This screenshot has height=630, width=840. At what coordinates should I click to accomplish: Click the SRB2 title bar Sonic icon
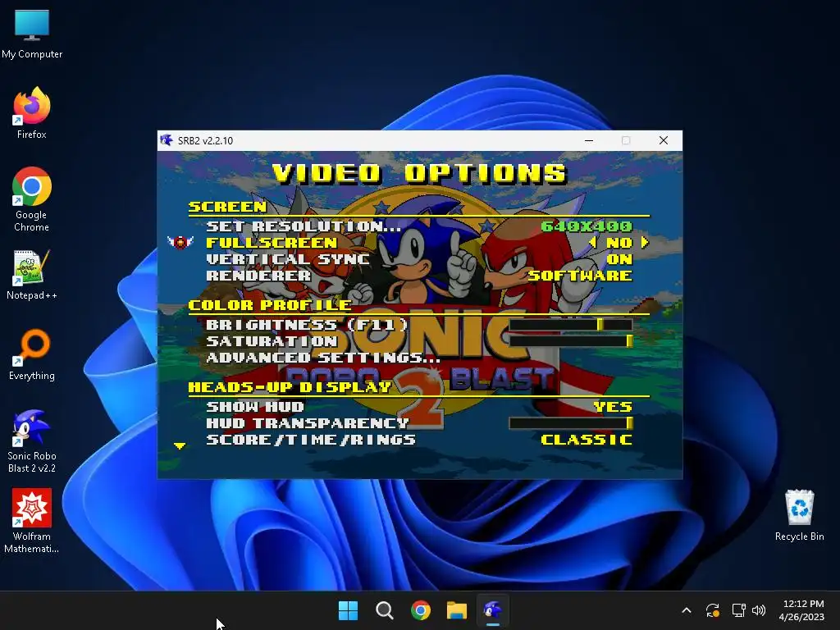[x=166, y=140]
